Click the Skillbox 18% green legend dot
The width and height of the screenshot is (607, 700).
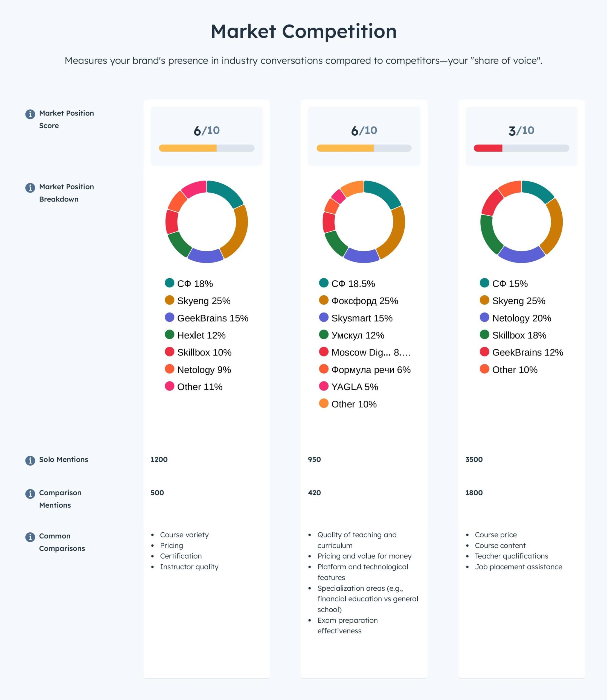[484, 335]
